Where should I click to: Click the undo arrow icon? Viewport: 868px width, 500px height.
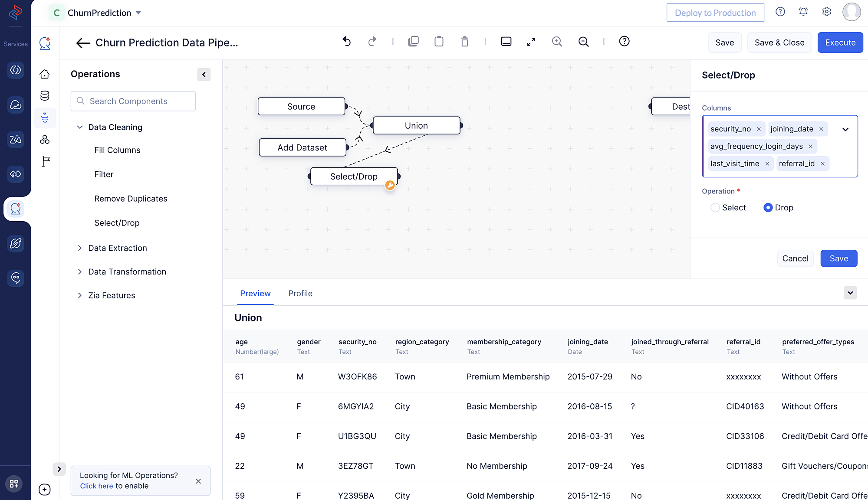[346, 42]
